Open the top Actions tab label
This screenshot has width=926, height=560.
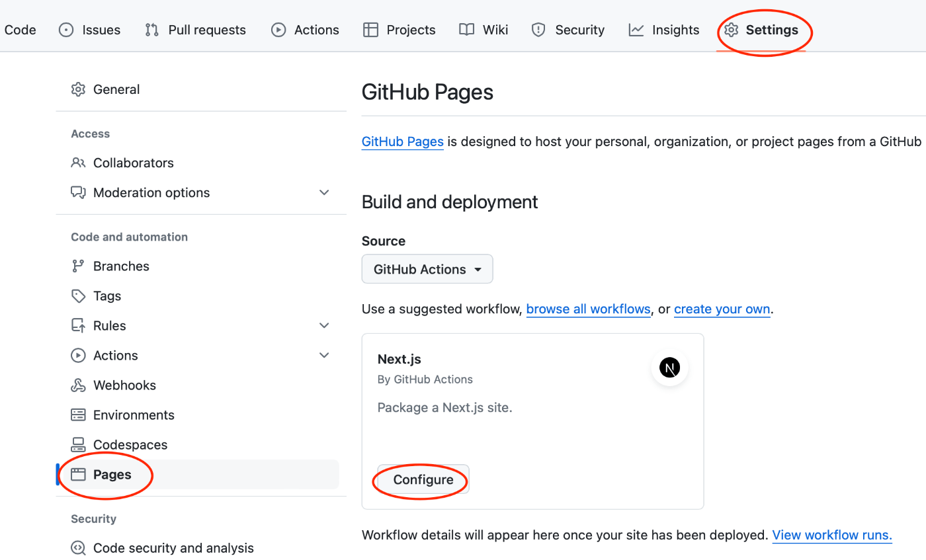[x=316, y=30]
